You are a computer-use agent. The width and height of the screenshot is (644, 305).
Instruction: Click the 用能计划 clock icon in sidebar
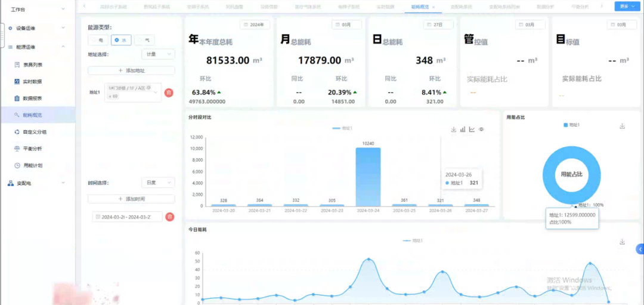(17, 166)
